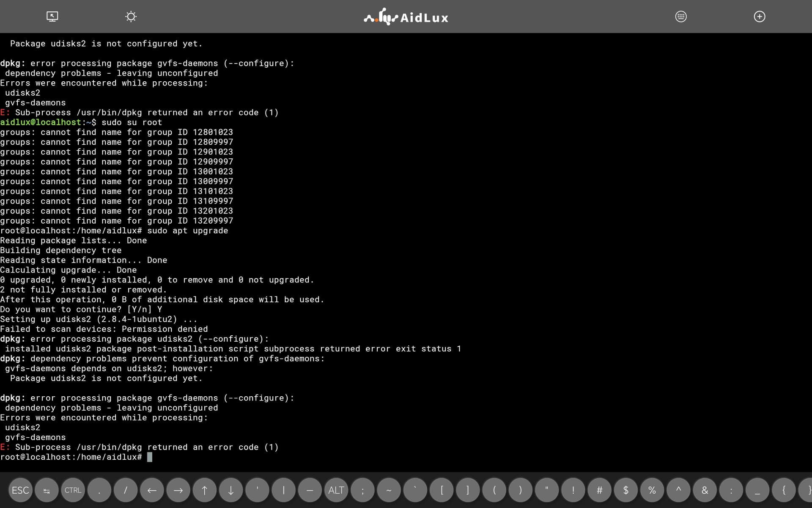Click the plus circle icon
This screenshot has height=508, width=812.
point(760,17)
